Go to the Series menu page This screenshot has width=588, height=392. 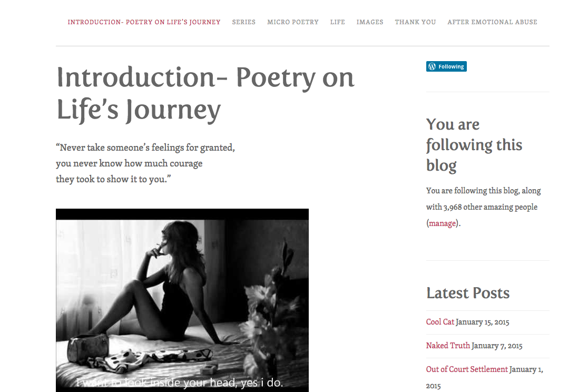[243, 22]
